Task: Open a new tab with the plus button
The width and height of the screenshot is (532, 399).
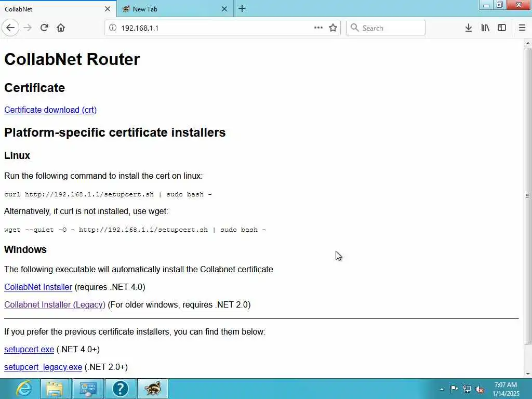Action: [x=242, y=9]
